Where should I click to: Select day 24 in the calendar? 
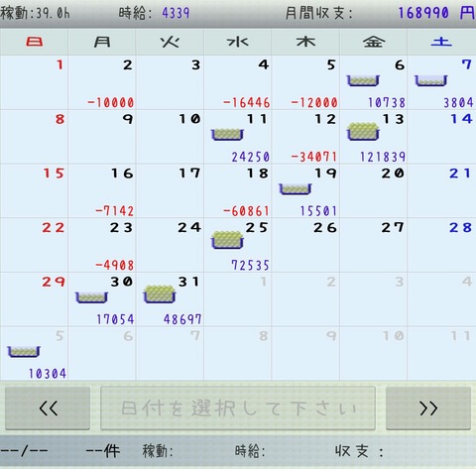[x=170, y=245]
